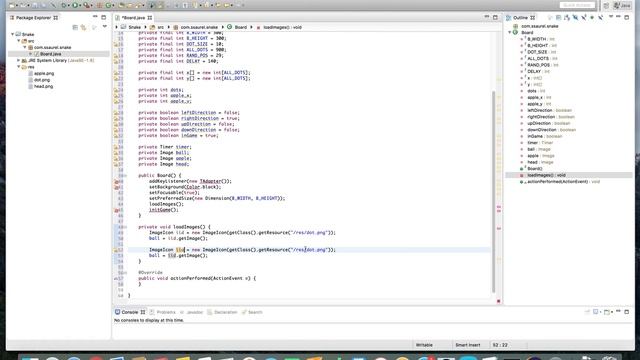Toggle Hide Local Types in Outline toolbar
Image resolution: width=640 pixels, height=360 pixels.
click(x=600, y=18)
